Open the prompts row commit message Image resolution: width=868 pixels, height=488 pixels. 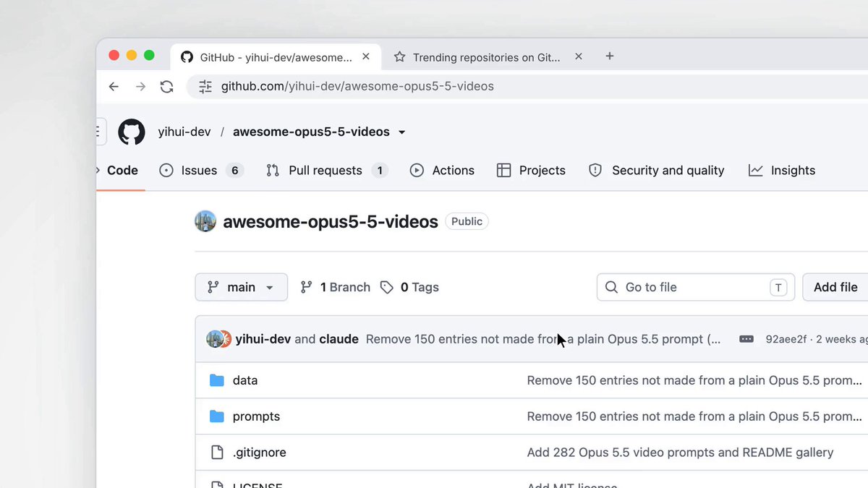pyautogui.click(x=694, y=416)
